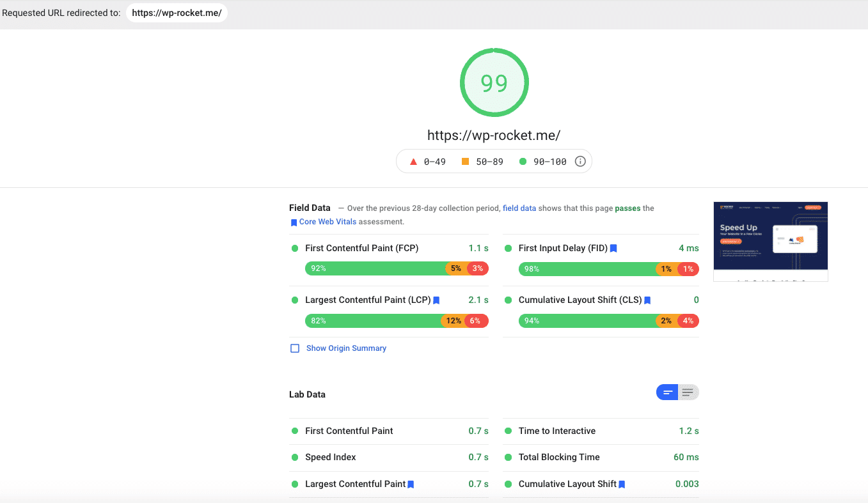Click the Time to Interactive lab metric

[x=557, y=431]
